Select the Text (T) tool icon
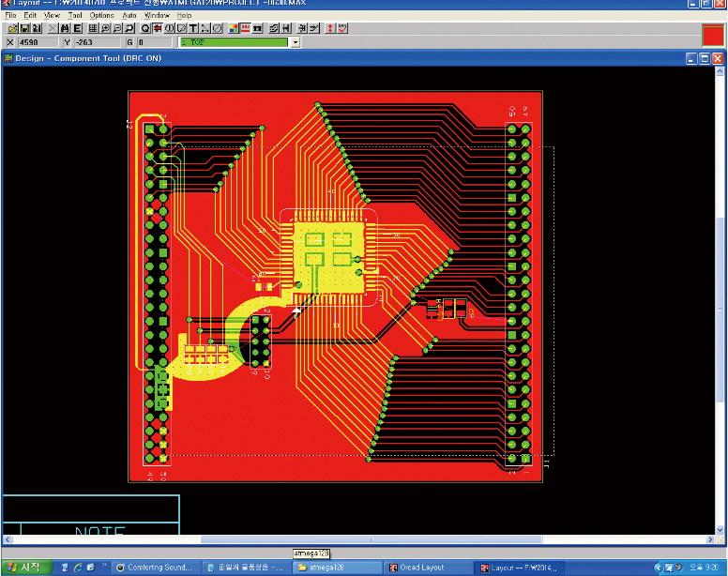The image size is (728, 576). coord(193,28)
